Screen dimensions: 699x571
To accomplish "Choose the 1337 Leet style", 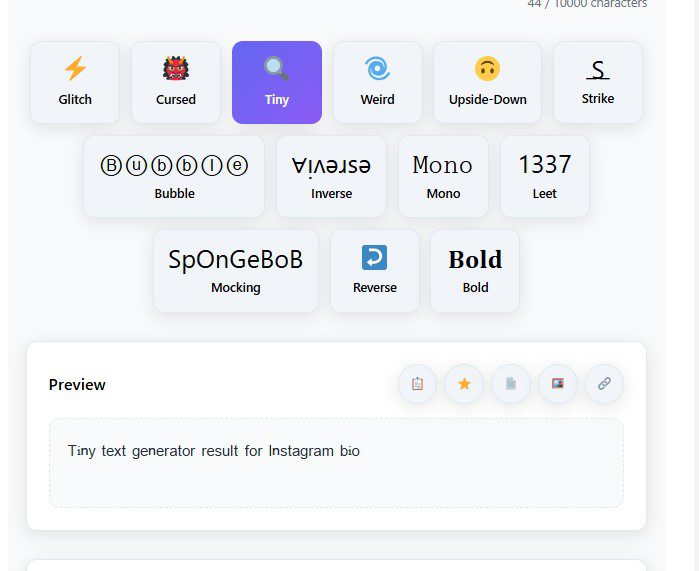I will point(545,177).
